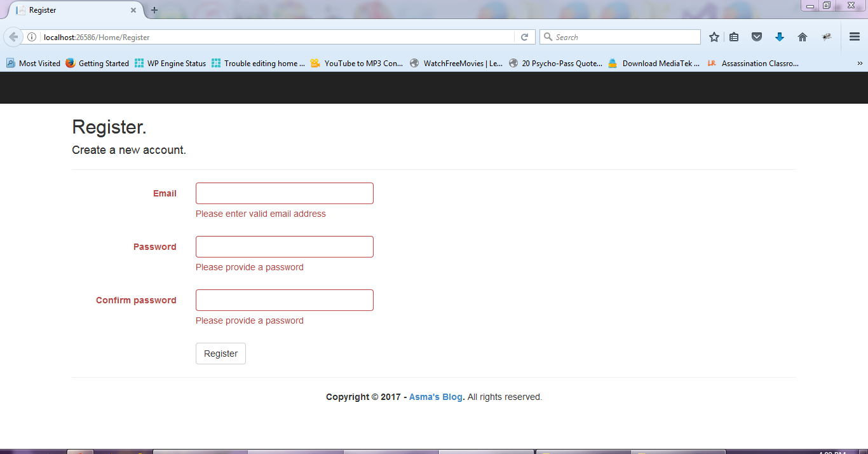
Task: Expand the bookmarks overflow chevron
Action: [860, 63]
